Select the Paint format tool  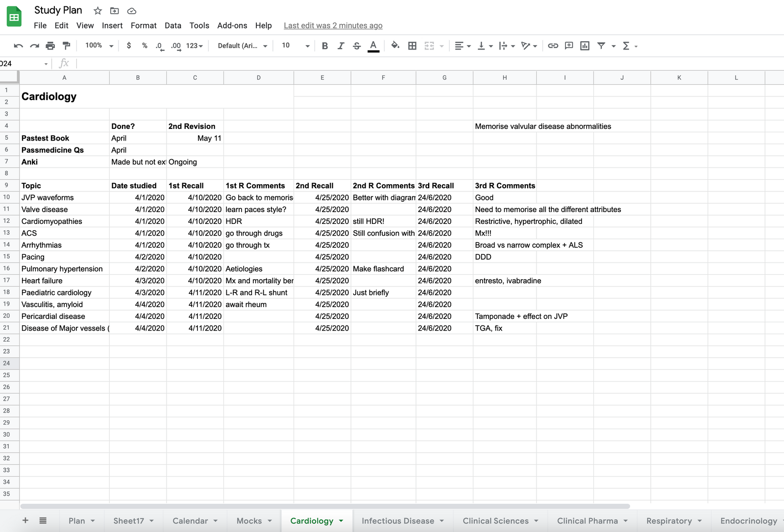(x=66, y=46)
